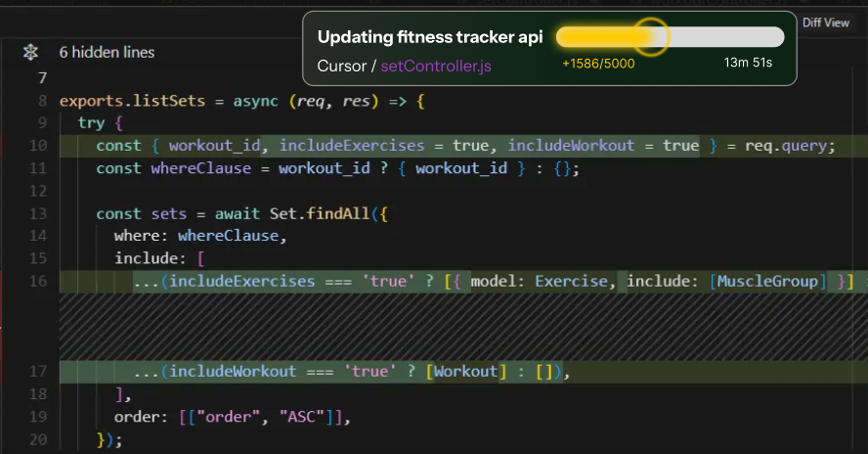Click 'order:' on line 19
868x454 pixels.
click(141, 416)
